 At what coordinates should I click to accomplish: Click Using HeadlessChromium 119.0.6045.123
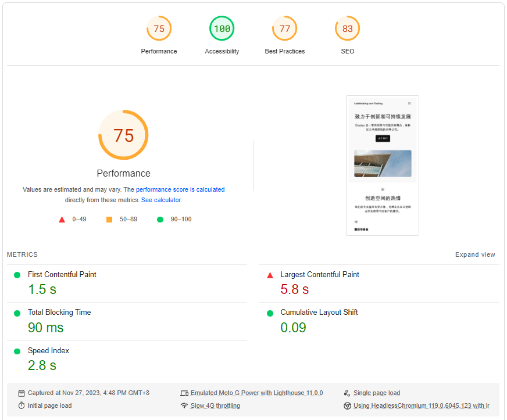click(422, 405)
